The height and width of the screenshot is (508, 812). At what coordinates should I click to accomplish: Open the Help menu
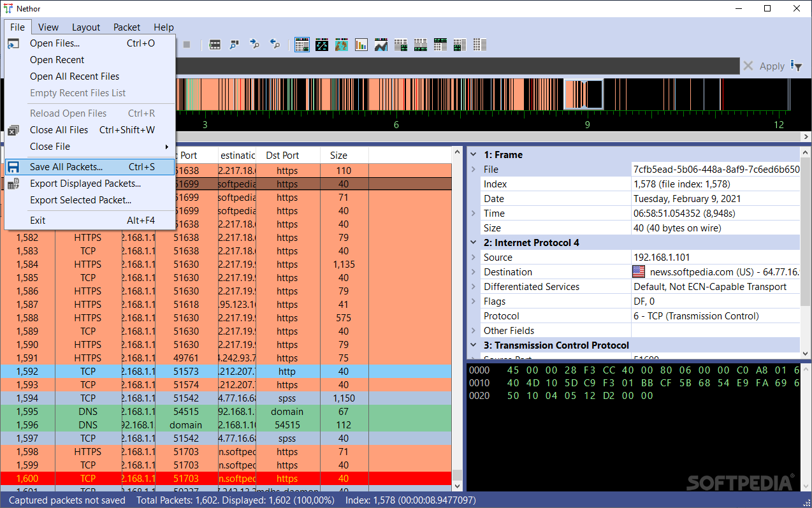click(164, 27)
